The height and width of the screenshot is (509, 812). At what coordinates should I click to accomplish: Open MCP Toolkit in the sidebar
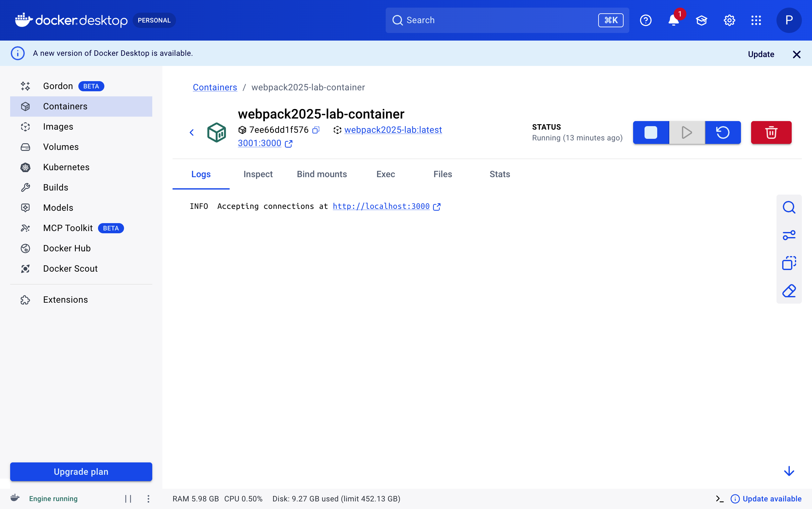81,228
